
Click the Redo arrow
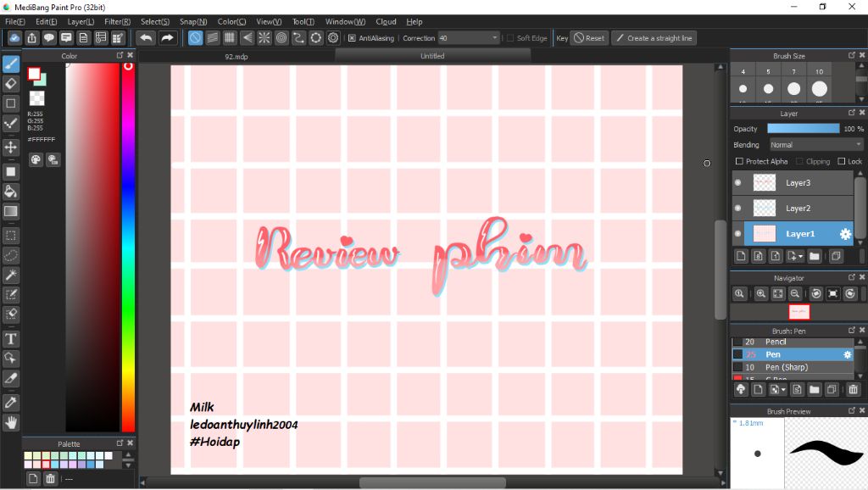(x=167, y=37)
